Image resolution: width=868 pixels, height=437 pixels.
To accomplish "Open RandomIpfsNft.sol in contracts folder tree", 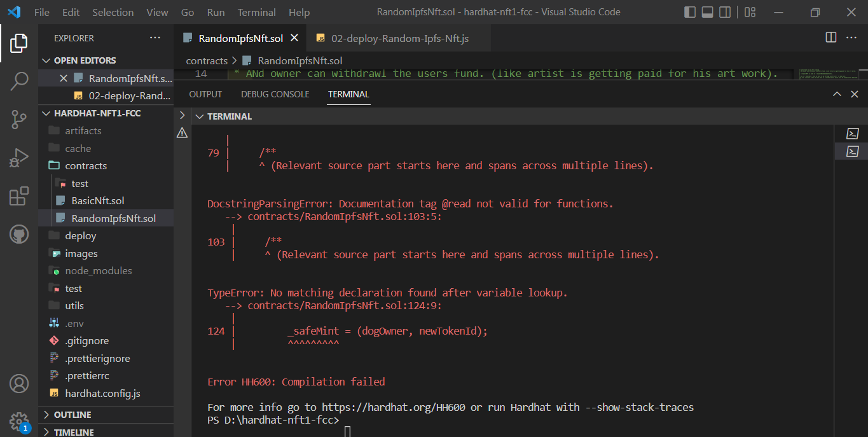I will coord(114,218).
